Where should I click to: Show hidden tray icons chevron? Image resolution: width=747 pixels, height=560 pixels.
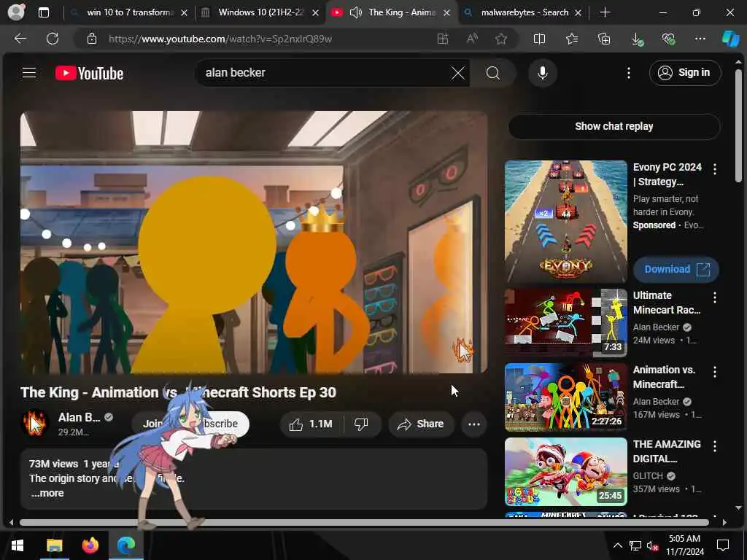coord(617,545)
